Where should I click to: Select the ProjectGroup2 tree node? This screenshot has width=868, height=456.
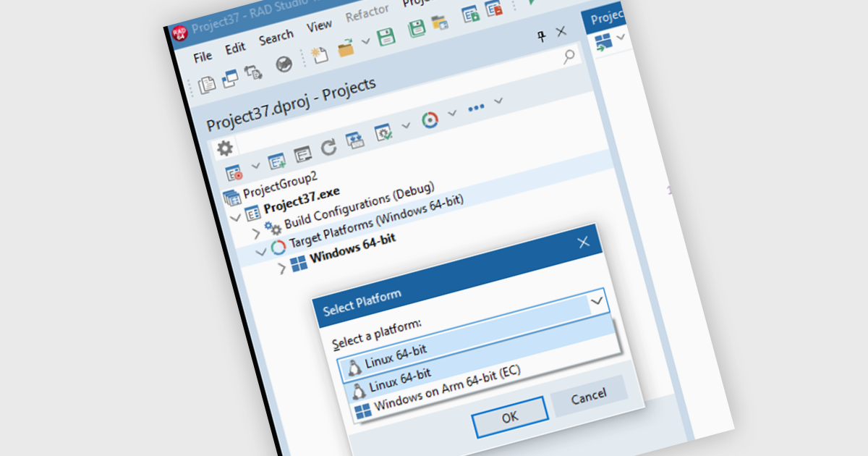tap(281, 185)
